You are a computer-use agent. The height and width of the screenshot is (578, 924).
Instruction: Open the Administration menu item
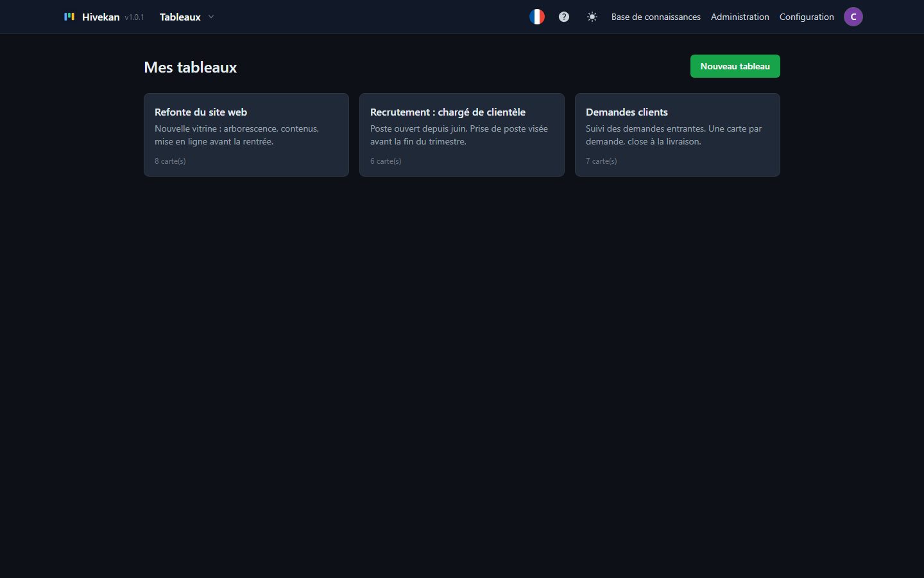(x=740, y=17)
